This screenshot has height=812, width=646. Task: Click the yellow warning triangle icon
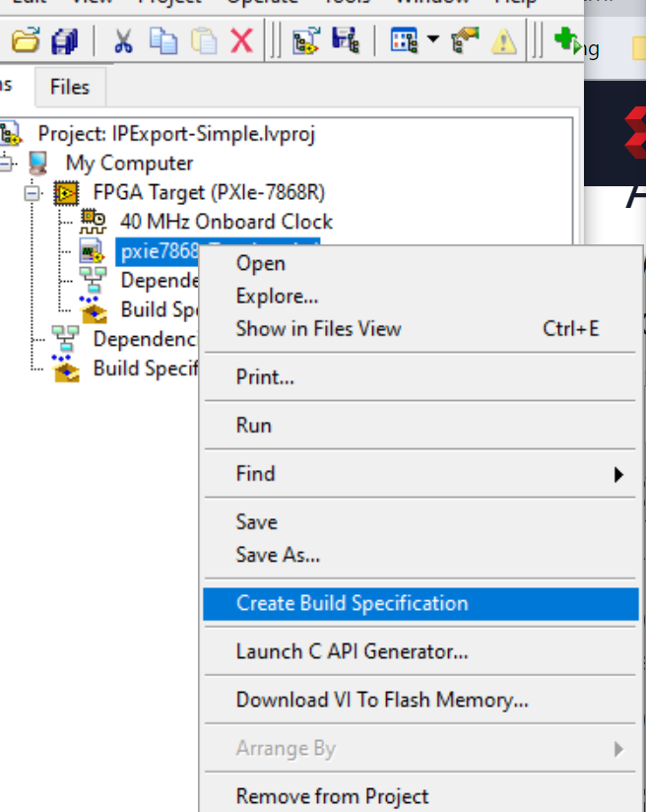pos(503,41)
